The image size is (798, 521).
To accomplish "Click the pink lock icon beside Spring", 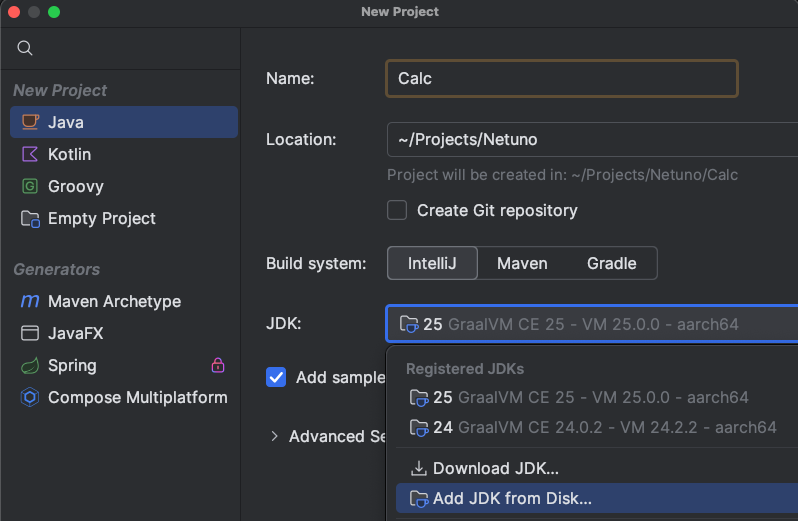I will point(218,365).
